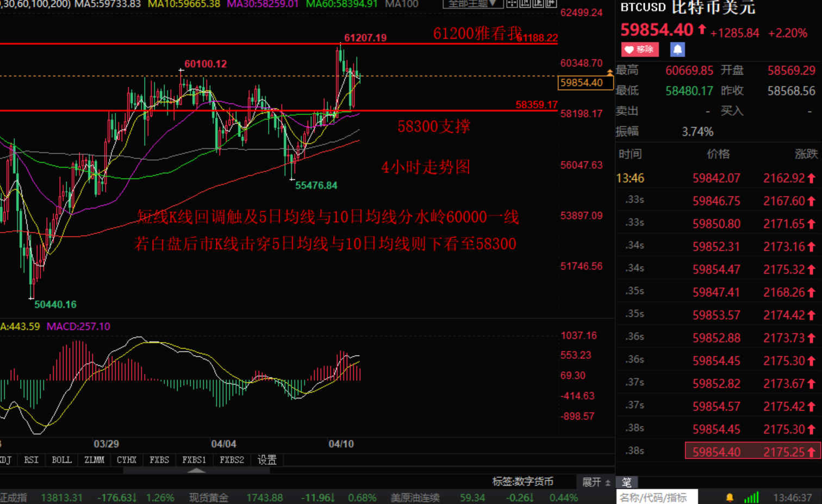Click the 04/10 date on time axis

[341, 444]
